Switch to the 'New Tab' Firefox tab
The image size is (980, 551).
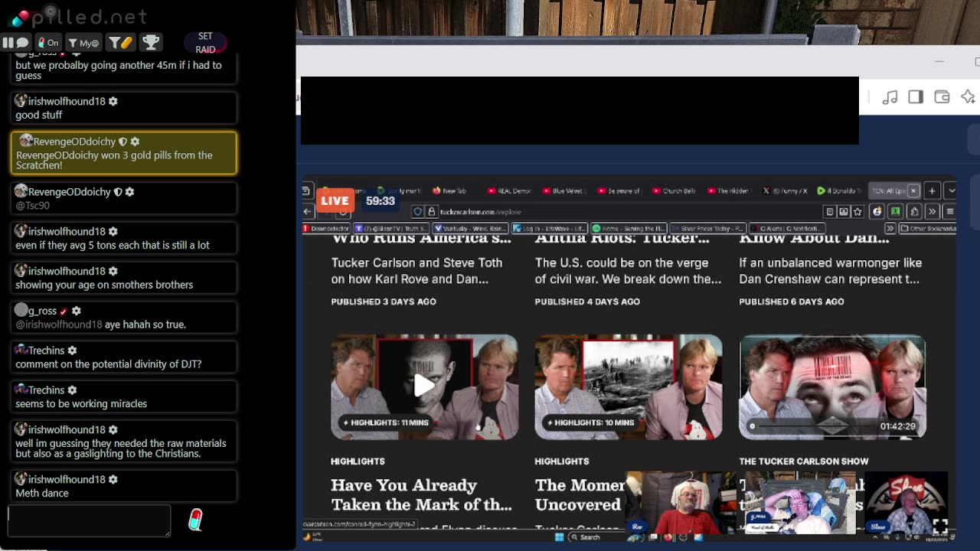click(449, 191)
